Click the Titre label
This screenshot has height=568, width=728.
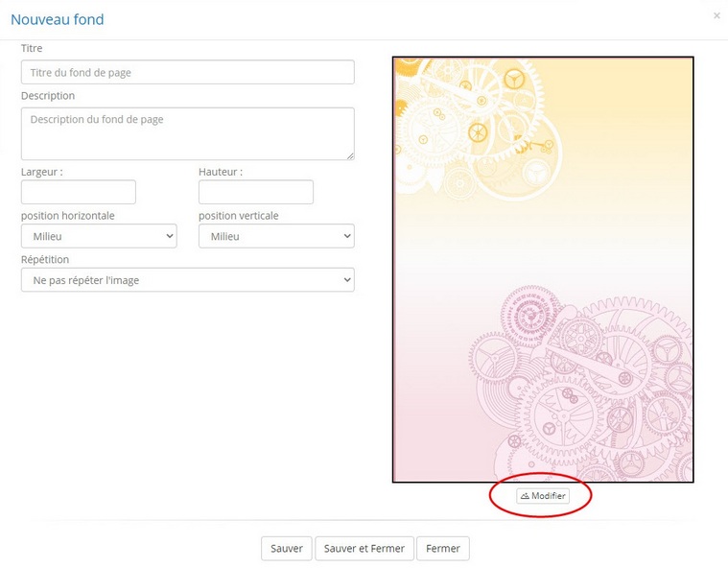pos(32,48)
